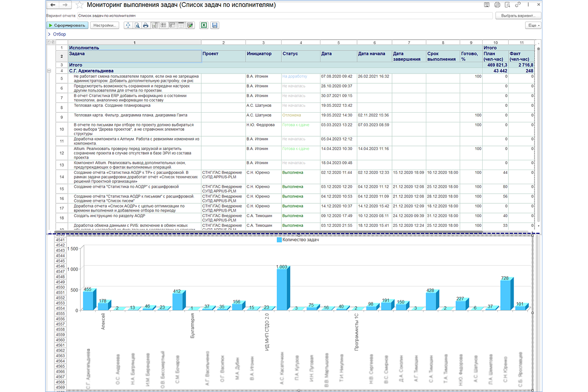Copy link using chain icon in title bar
Viewport: 588px width, 392px height.
point(518,5)
